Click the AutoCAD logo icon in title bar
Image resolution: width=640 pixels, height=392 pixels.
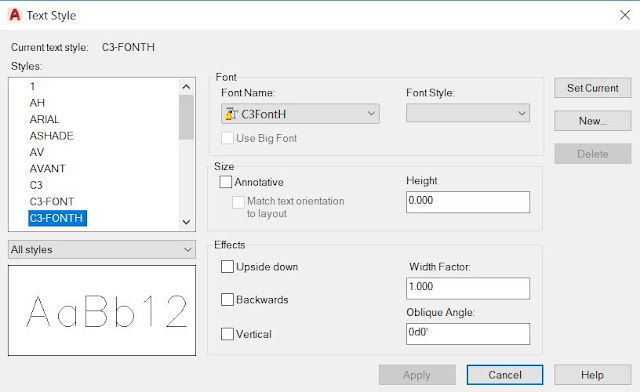click(14, 15)
